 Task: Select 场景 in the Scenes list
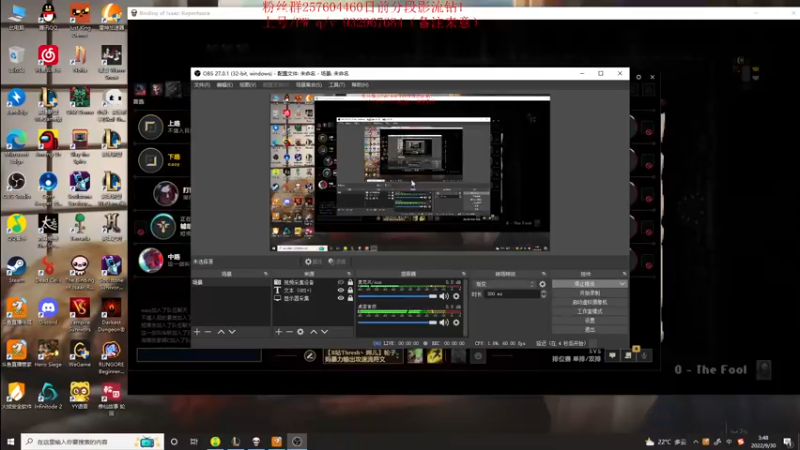click(231, 282)
